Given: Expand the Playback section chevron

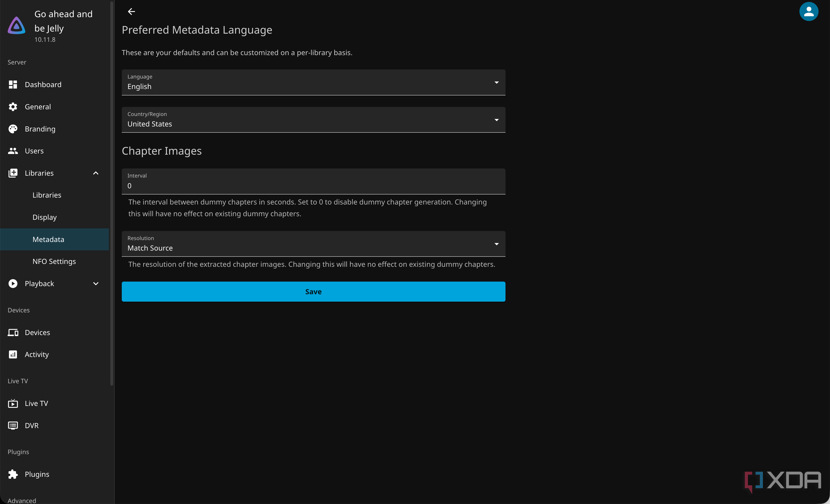Looking at the screenshot, I should 96,283.
